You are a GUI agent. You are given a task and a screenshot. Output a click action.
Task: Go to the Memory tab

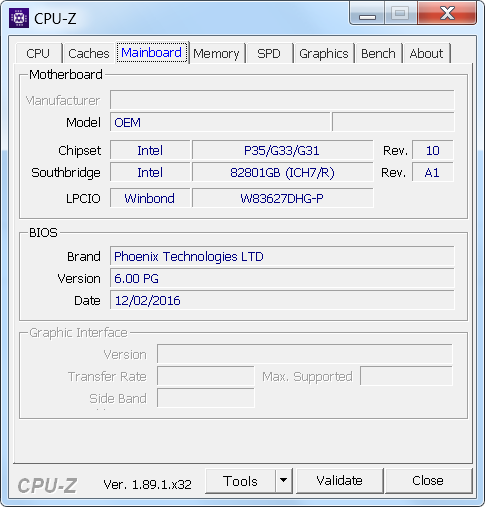pos(217,53)
